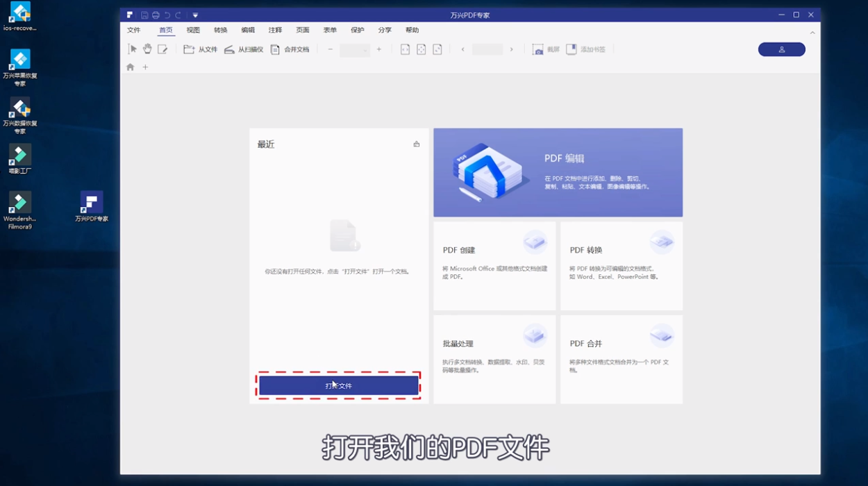Switch to the 帮助 tab
Image resolution: width=868 pixels, height=486 pixels.
point(412,30)
